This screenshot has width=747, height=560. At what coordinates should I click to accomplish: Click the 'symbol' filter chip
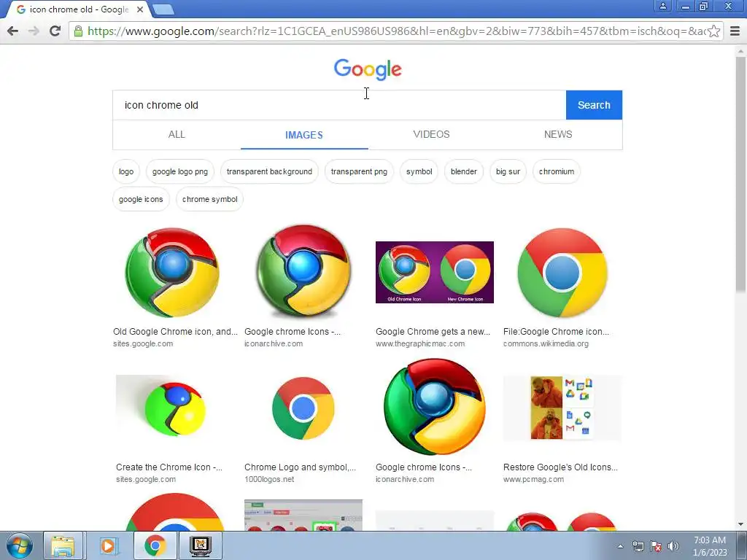419,171
